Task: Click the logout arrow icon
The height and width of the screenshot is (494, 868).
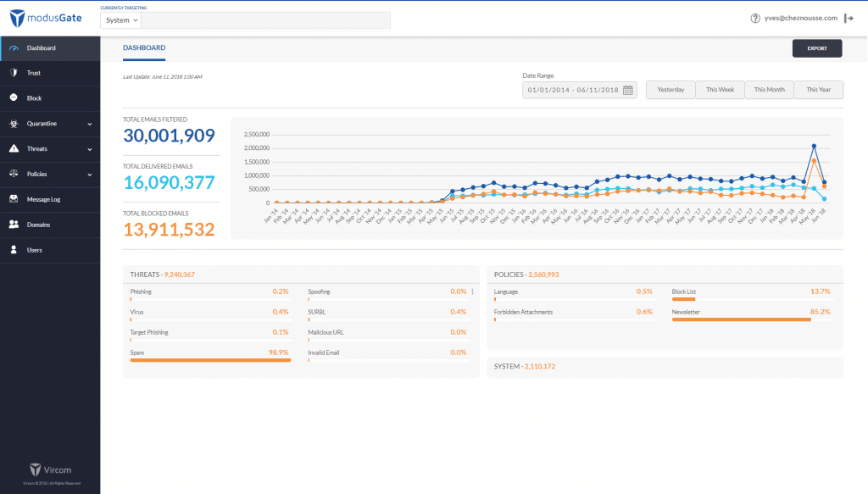Action: [x=849, y=19]
